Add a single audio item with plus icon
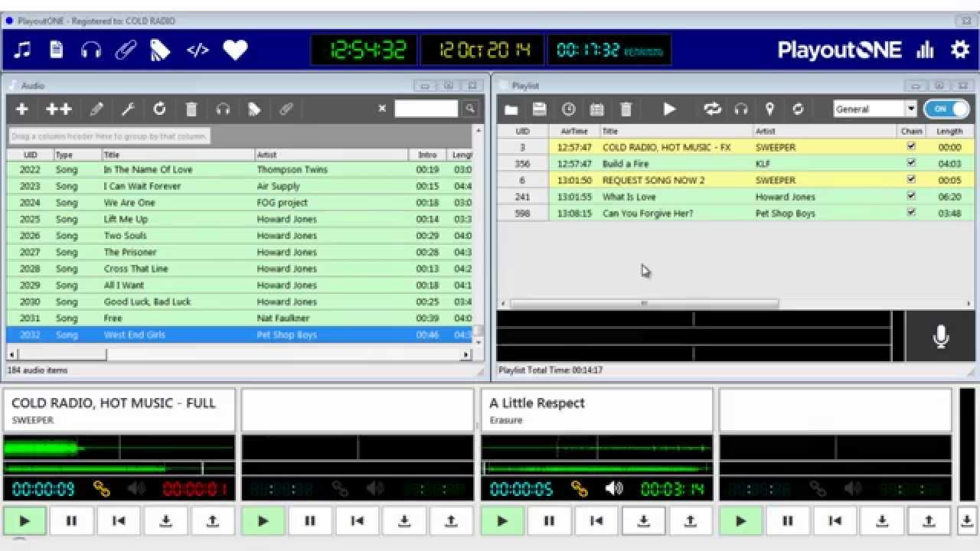Viewport: 980px width, 551px height. point(22,109)
